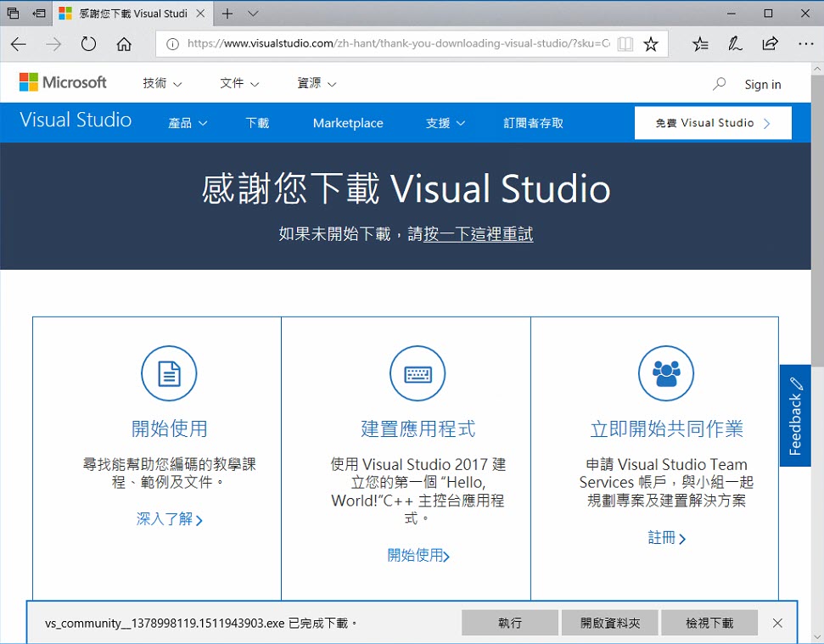Expand the 支援 menu in Visual Studio bar
The image size is (824, 644).
[446, 123]
